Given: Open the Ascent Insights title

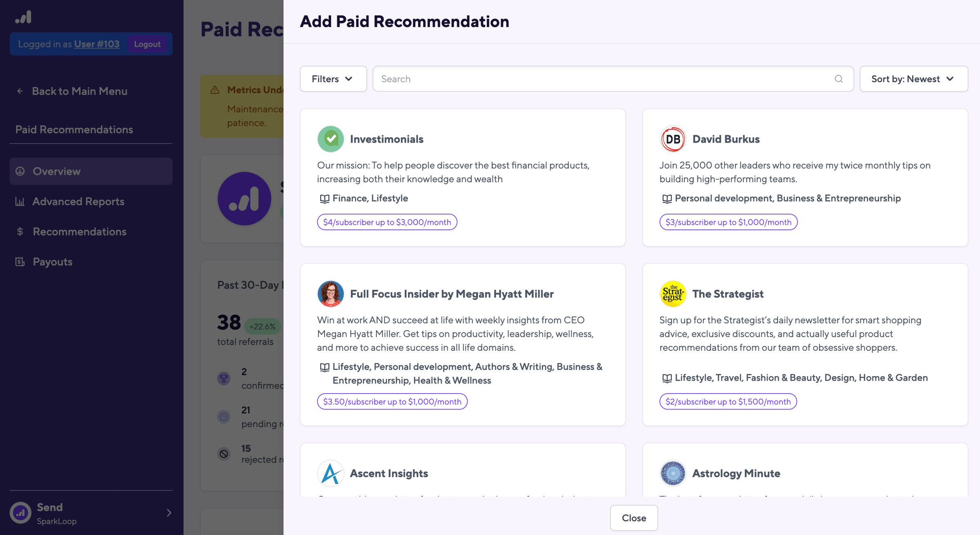Looking at the screenshot, I should (x=389, y=473).
